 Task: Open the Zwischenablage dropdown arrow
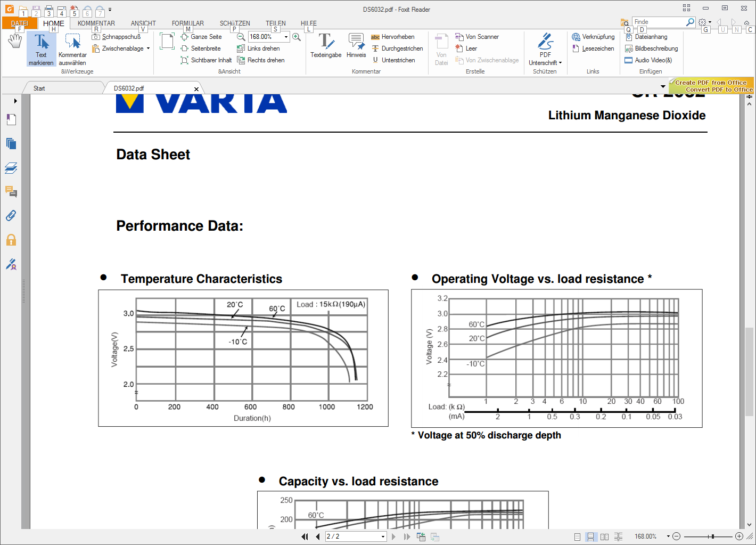pos(148,48)
